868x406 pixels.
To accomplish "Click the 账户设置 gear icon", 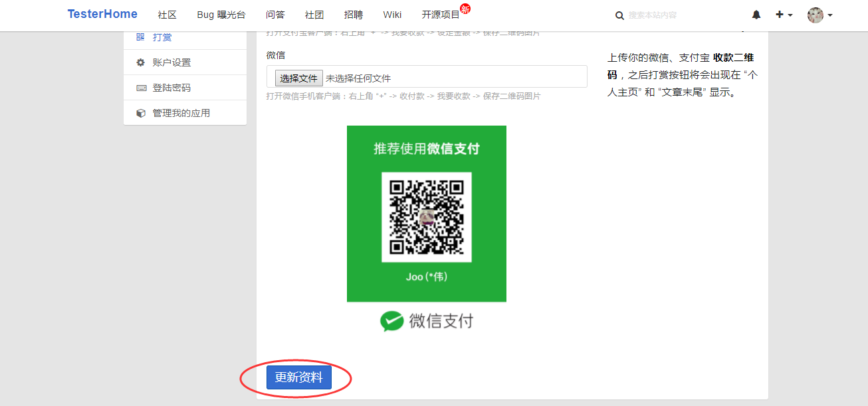I will point(140,62).
